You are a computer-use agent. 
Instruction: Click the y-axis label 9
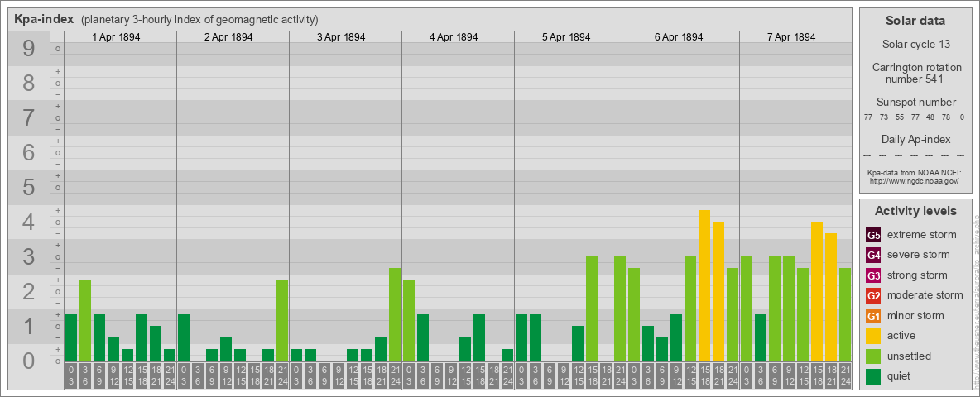28,49
